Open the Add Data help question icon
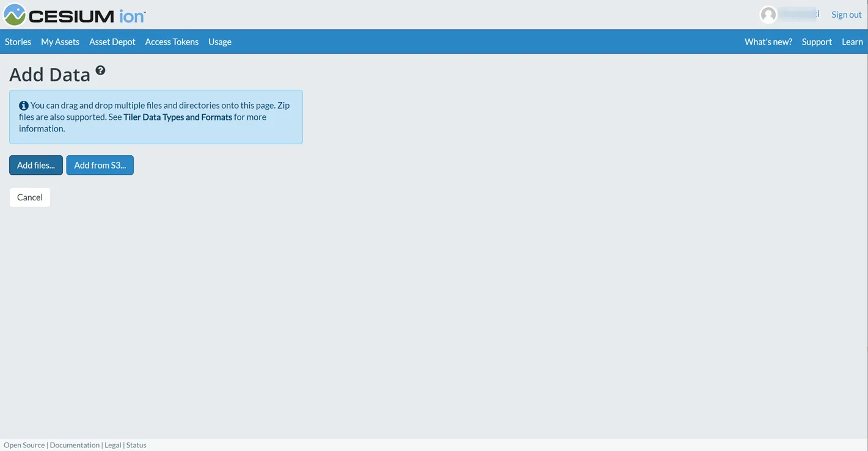The width and height of the screenshot is (868, 451). click(100, 70)
